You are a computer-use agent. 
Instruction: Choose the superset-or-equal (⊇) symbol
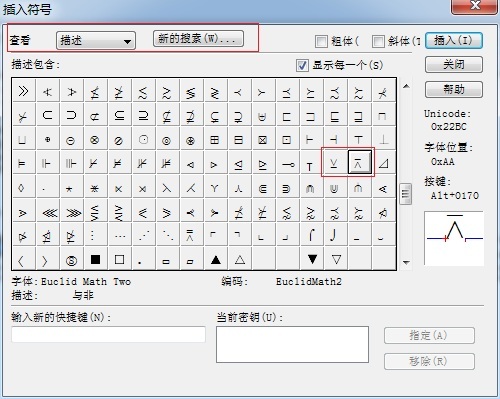coord(143,115)
